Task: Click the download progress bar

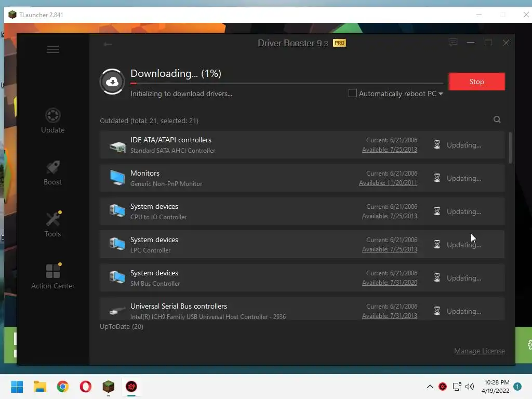Action: (x=287, y=83)
